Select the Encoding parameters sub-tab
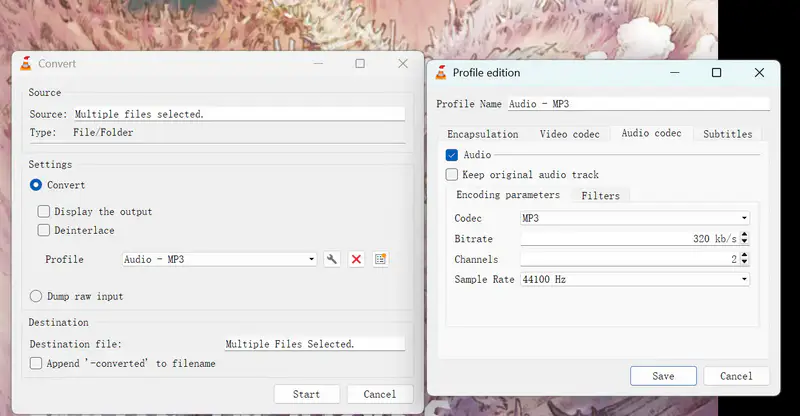The width and height of the screenshot is (800, 416). coord(508,195)
